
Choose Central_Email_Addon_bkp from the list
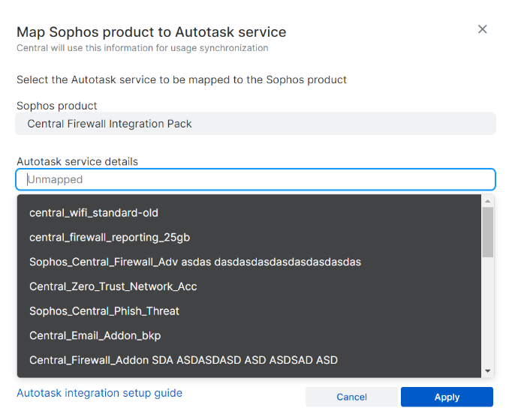(x=95, y=335)
